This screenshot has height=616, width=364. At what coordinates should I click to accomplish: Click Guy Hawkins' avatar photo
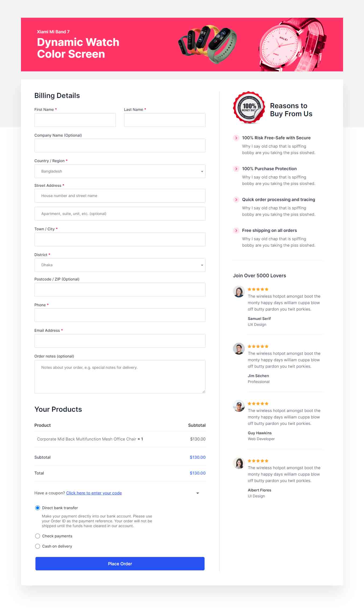click(x=239, y=406)
